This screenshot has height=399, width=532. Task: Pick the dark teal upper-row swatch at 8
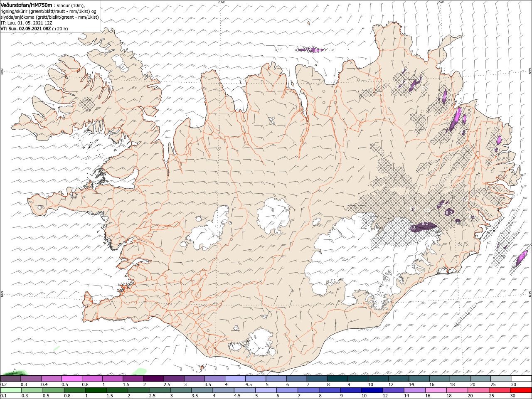337,379
